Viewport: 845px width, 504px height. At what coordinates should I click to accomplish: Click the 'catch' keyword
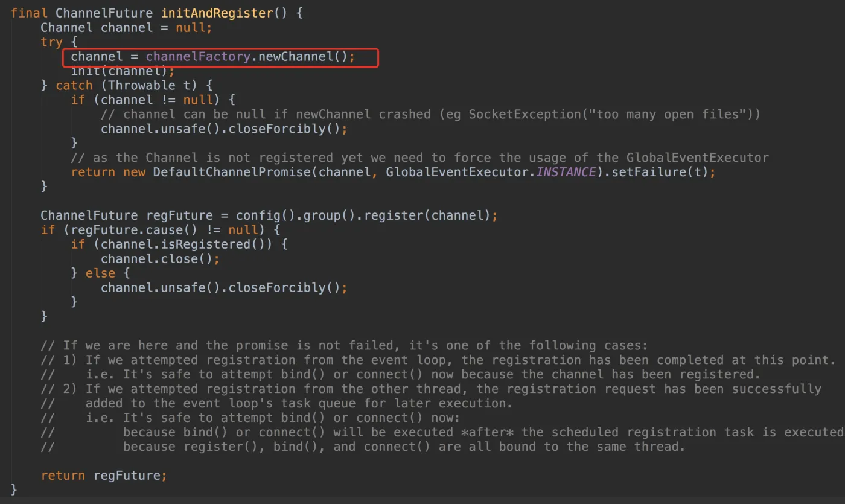pyautogui.click(x=74, y=85)
